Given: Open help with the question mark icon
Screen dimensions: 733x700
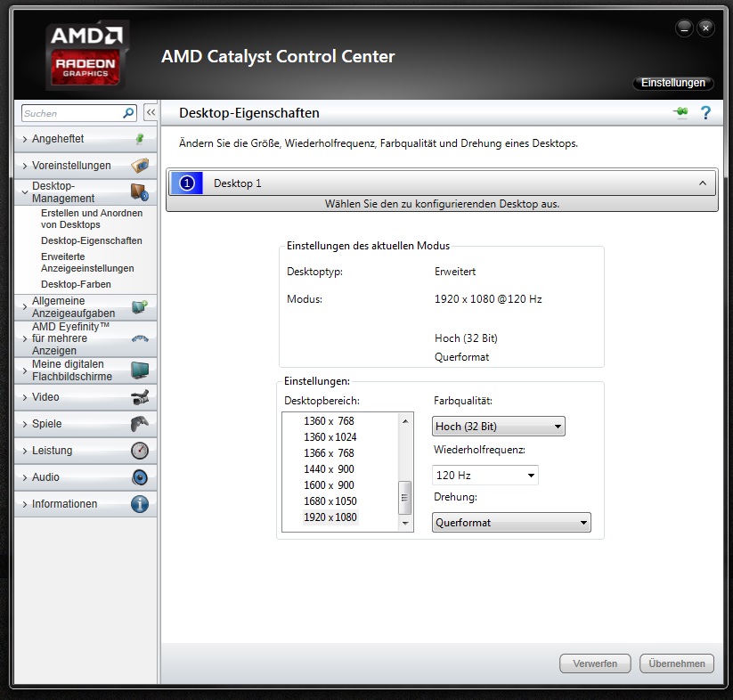Looking at the screenshot, I should click(x=705, y=112).
